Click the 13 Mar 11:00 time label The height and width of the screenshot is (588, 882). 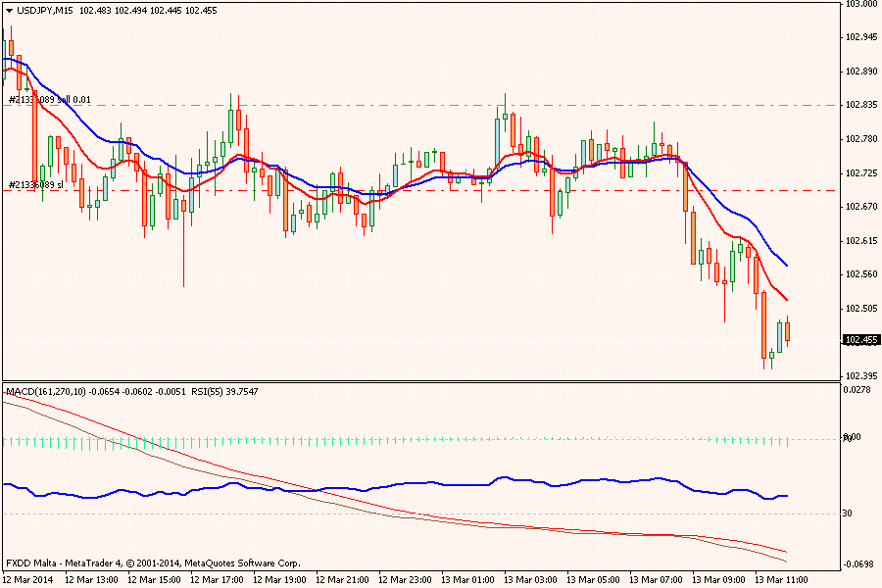click(781, 579)
